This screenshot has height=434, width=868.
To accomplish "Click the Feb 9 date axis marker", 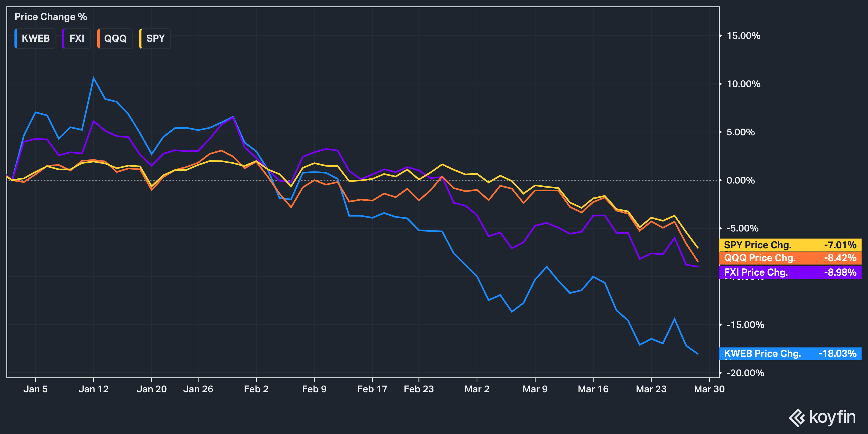I will point(314,389).
